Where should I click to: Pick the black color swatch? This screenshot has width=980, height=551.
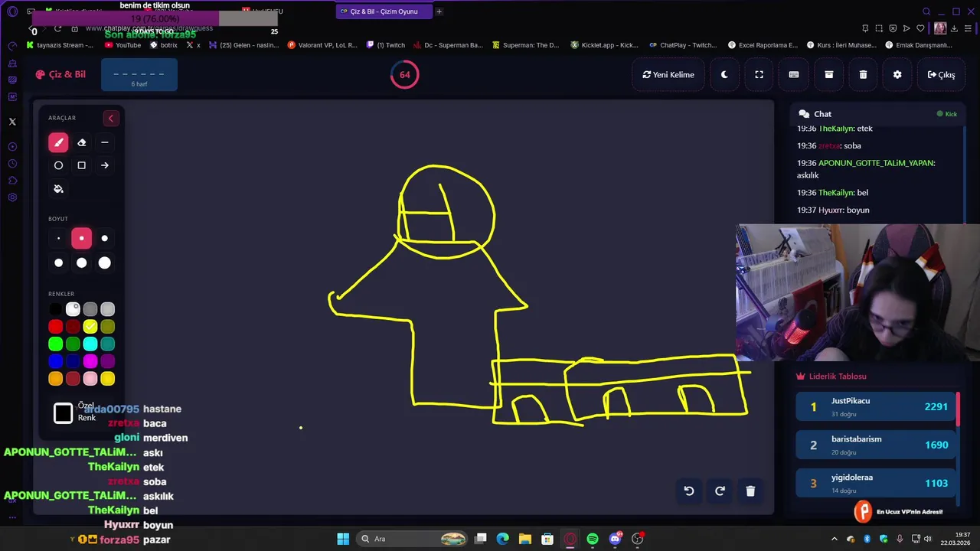click(x=56, y=309)
